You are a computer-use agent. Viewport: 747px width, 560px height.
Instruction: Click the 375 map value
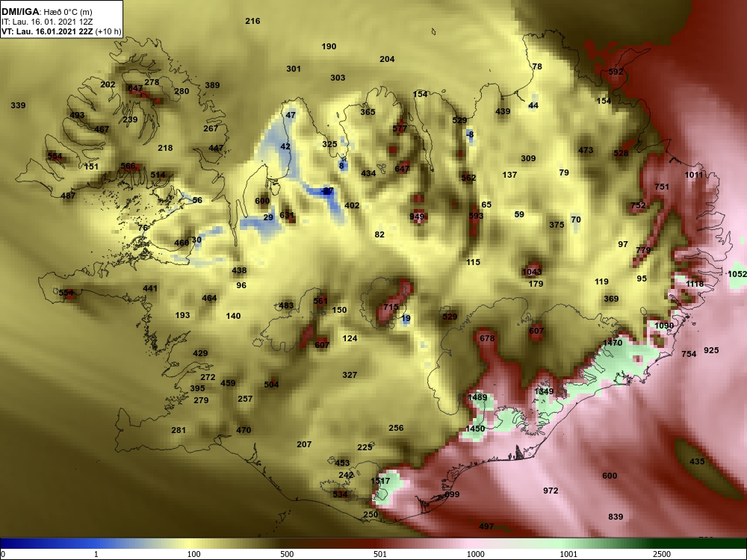[x=557, y=225]
